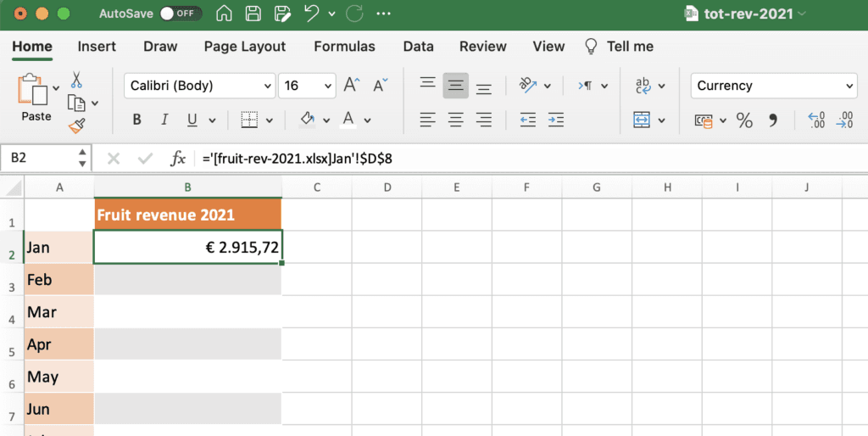Click the fill color paint bucket
Image resolution: width=868 pixels, height=436 pixels.
point(309,120)
